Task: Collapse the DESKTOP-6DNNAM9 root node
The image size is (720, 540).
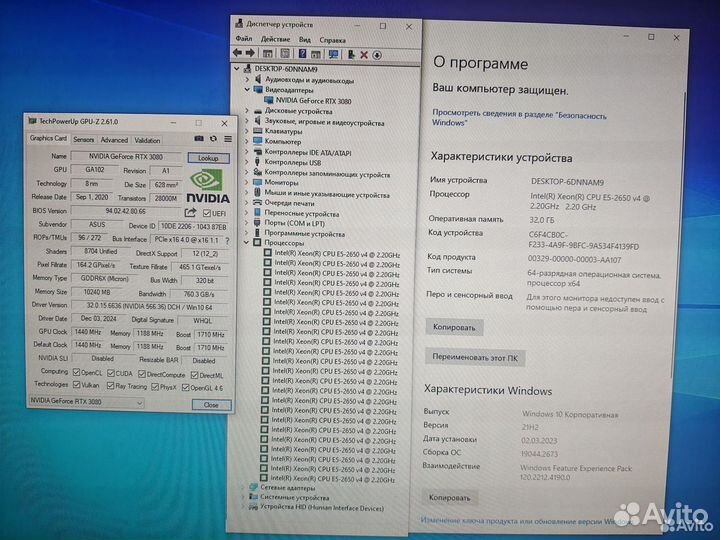Action: click(237, 68)
